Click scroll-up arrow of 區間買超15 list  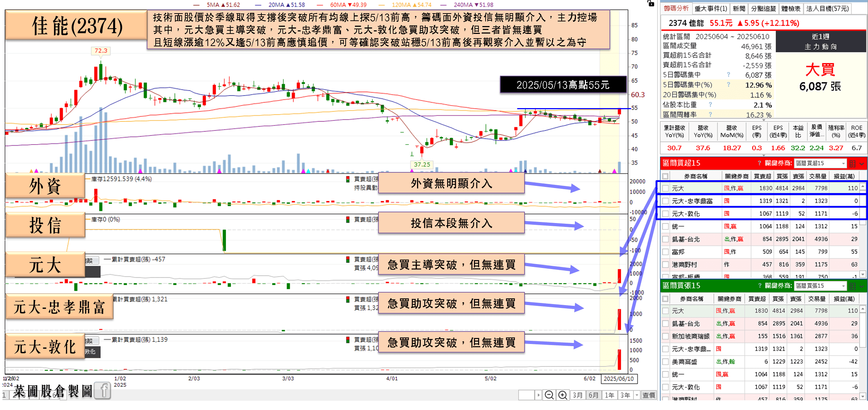coord(863,186)
